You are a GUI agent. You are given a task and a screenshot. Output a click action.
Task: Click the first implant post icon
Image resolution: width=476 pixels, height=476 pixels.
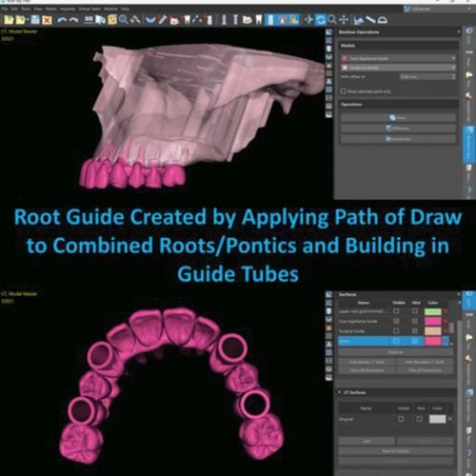click(224, 20)
